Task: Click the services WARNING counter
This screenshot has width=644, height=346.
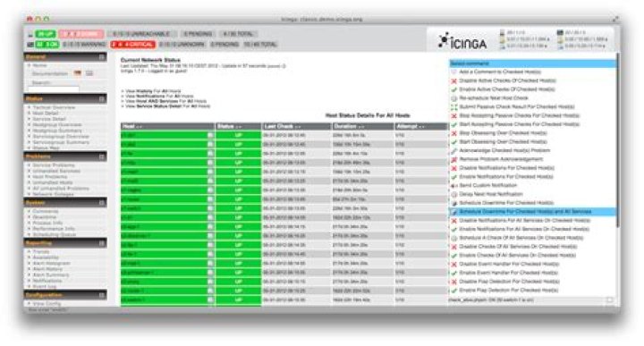Action: [84, 45]
